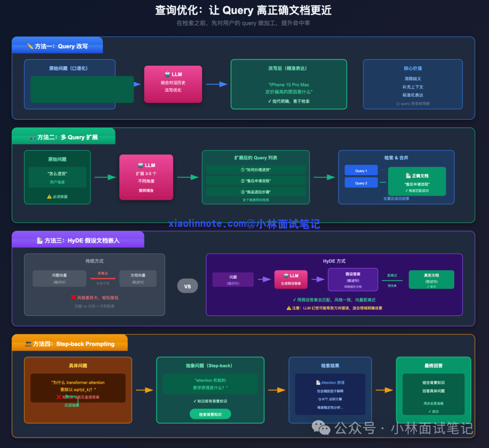Screen dimensions: 489x448
Task: Click the blue Query 1 button
Action: 361,171
